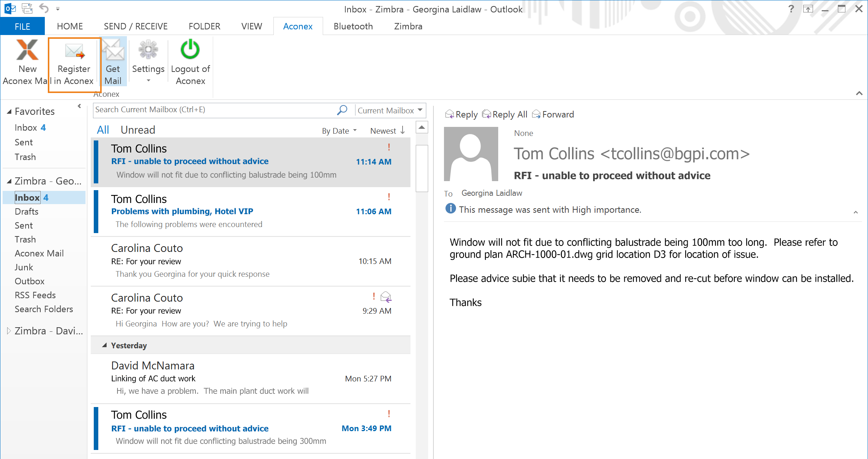This screenshot has height=459, width=868.
Task: Minimize folder pane with arrow
Action: (x=79, y=106)
